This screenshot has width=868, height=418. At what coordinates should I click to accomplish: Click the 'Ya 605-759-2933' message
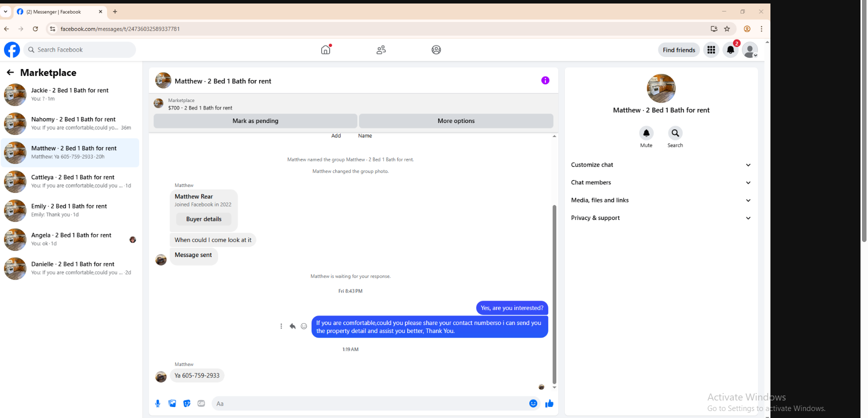(x=197, y=375)
